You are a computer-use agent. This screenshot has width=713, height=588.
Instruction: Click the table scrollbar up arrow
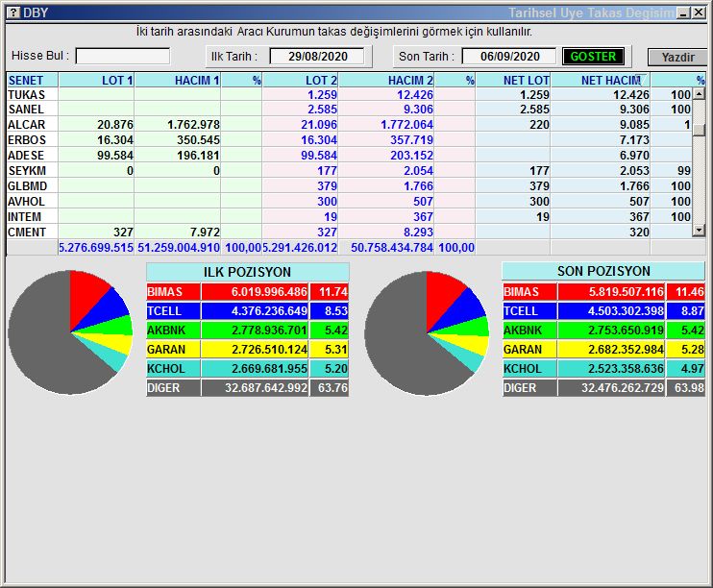coord(699,94)
